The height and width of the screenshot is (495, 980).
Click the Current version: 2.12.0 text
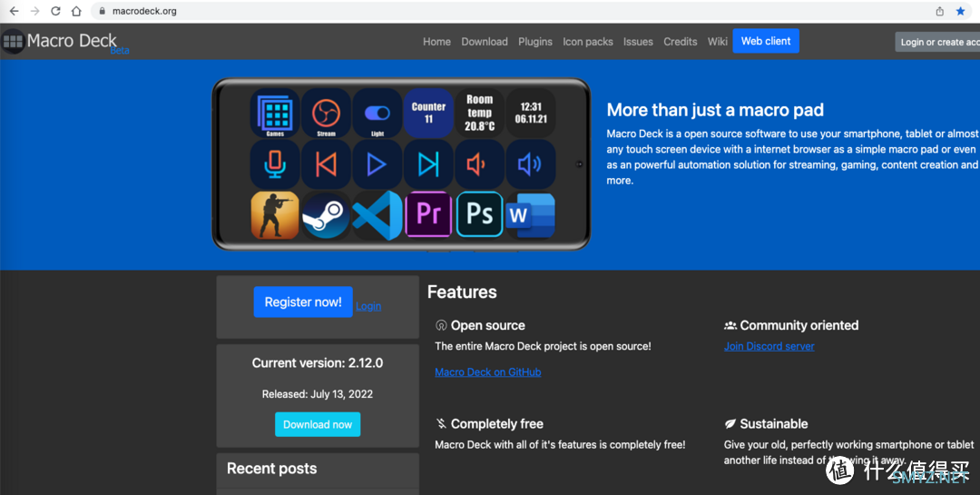tap(318, 363)
